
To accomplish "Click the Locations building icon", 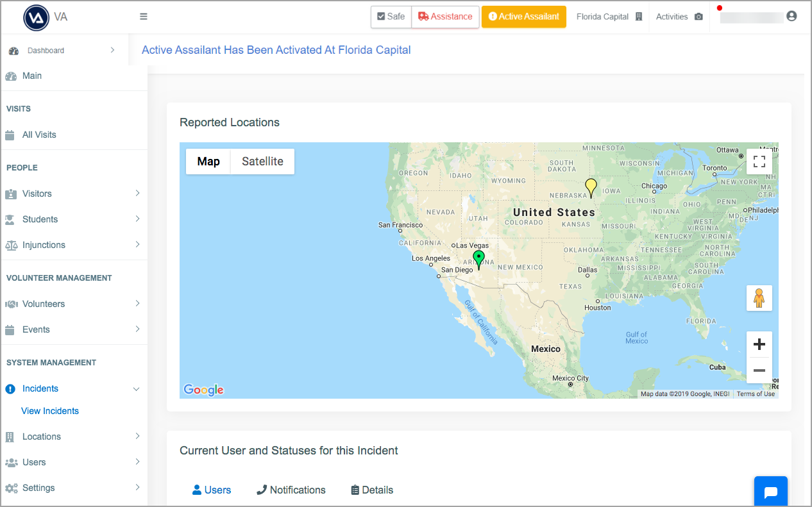I will tap(10, 436).
